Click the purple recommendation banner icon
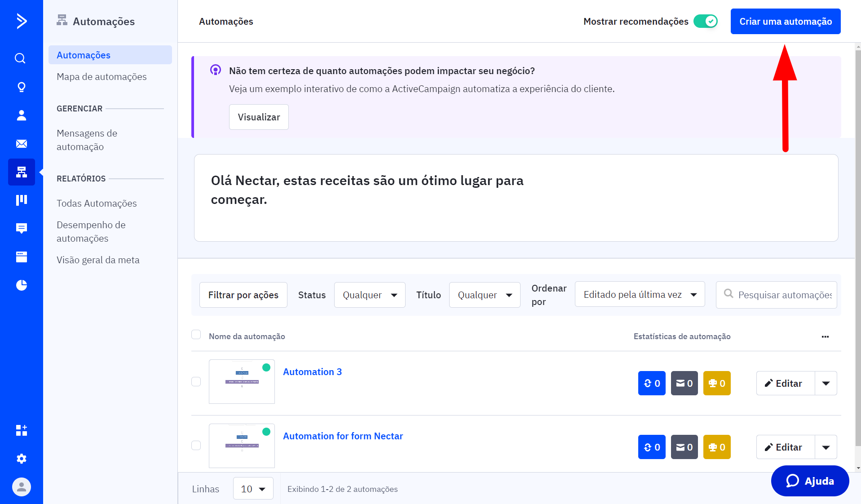The width and height of the screenshot is (861, 504). click(216, 70)
